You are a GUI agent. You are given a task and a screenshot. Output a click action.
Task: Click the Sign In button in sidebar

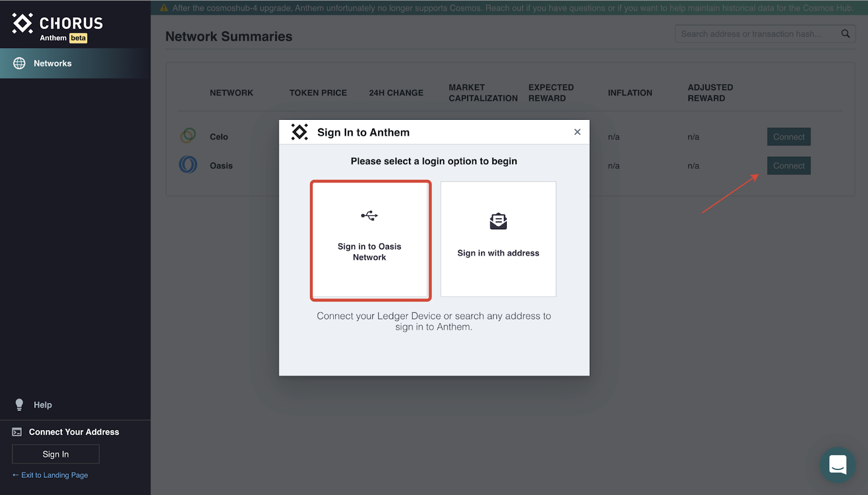coord(56,454)
